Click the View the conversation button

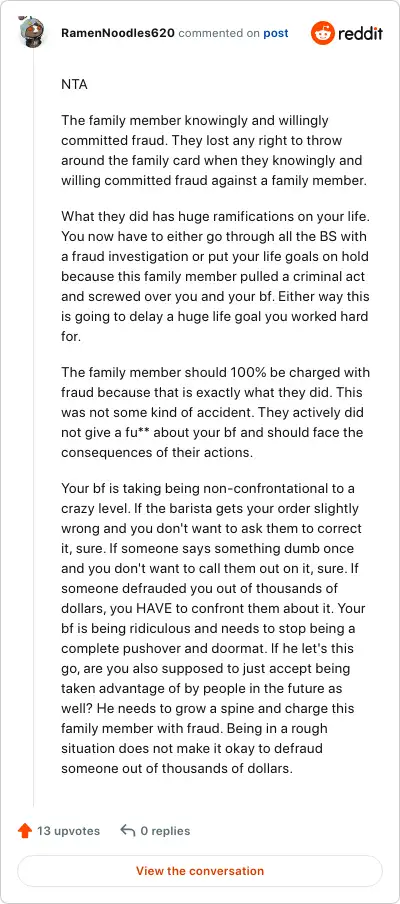pos(200,871)
